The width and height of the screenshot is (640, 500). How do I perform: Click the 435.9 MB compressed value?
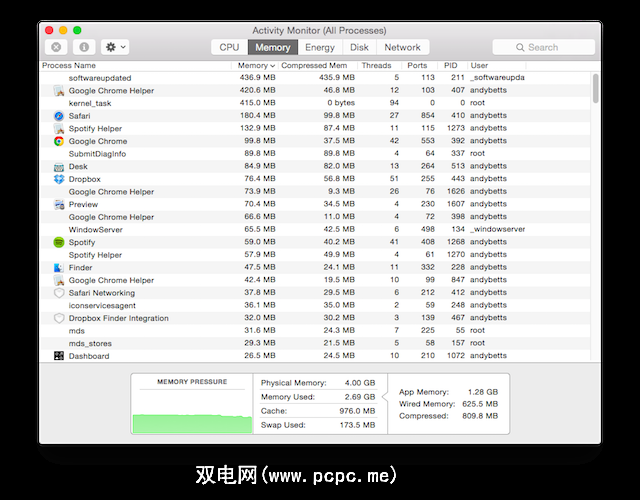[337, 78]
